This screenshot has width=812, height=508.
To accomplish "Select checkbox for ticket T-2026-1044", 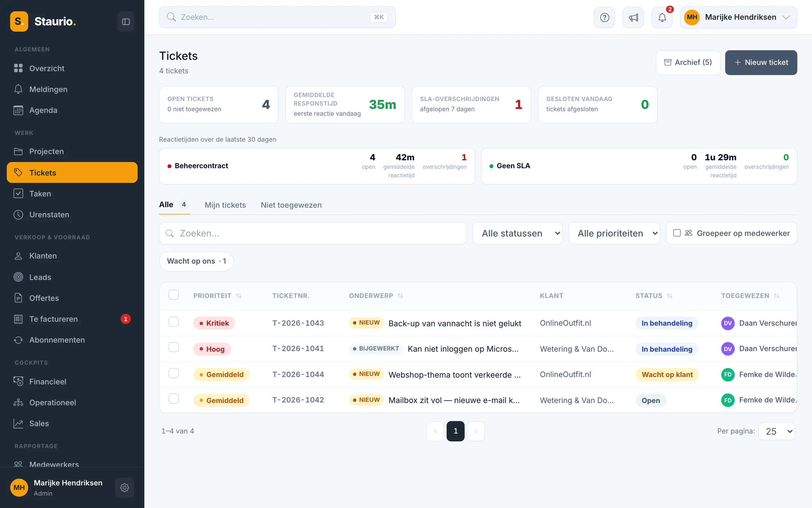I will [173, 373].
